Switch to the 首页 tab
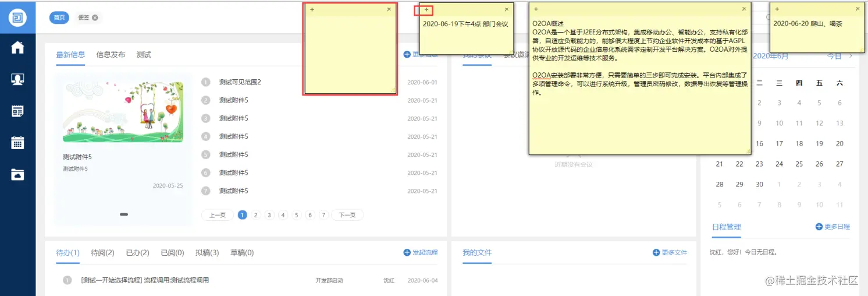This screenshot has width=868, height=296. click(x=59, y=17)
